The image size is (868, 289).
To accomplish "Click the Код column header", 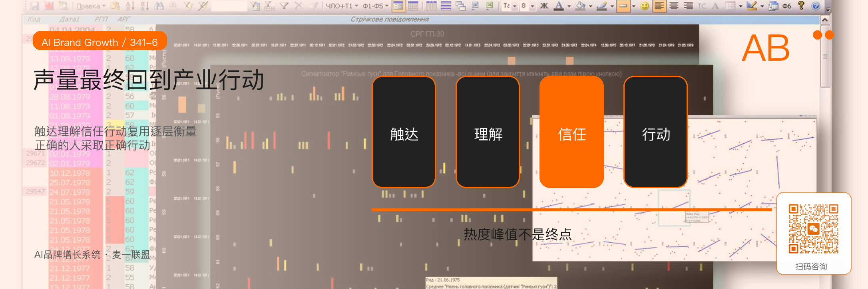I will click(34, 19).
